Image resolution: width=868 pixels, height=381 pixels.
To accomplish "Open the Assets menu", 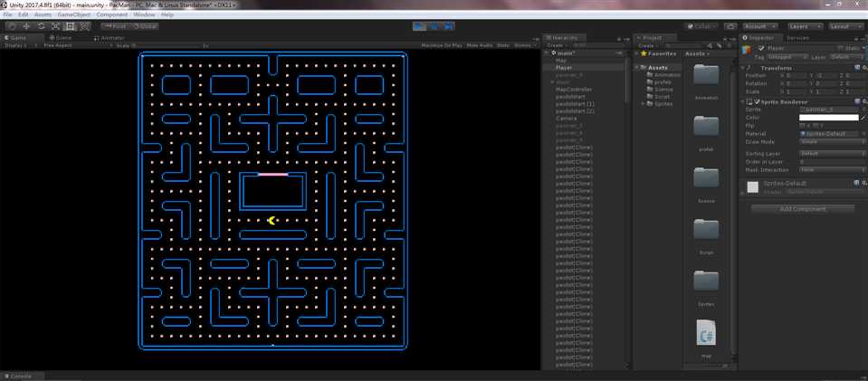I will [x=43, y=14].
